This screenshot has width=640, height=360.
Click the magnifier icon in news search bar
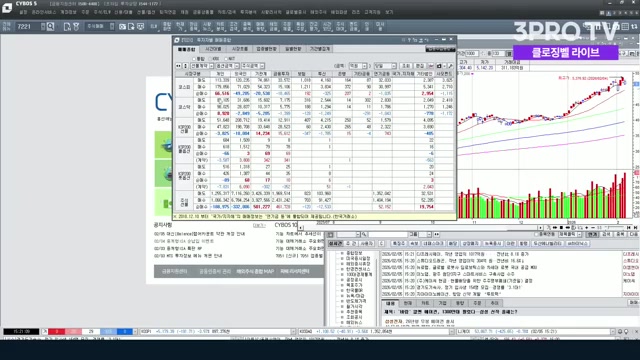point(364,234)
